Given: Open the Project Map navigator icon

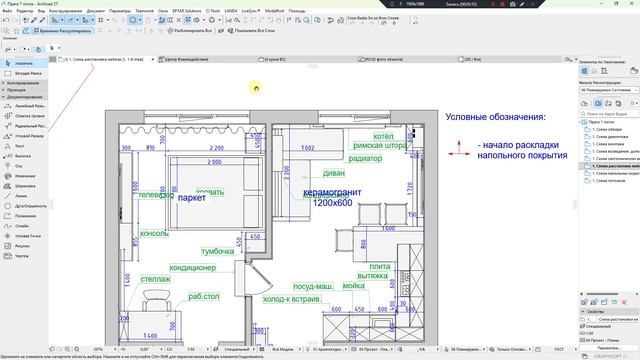Looking at the screenshot, I should click(x=584, y=104).
